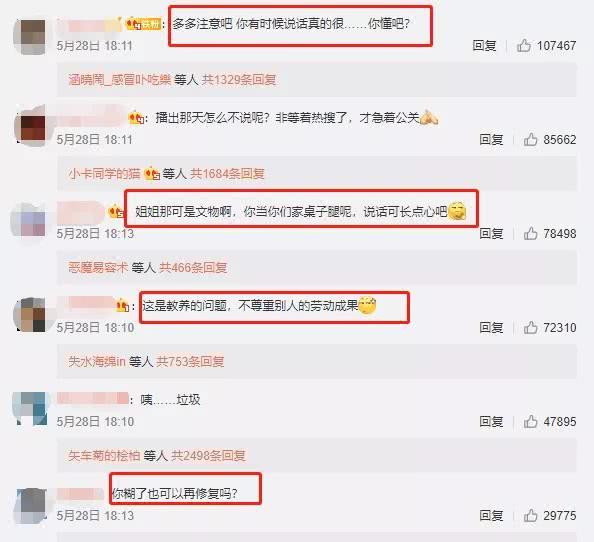This screenshot has height=542, width=594.
Task: Like the comment with 107467 likes
Action: tap(524, 45)
